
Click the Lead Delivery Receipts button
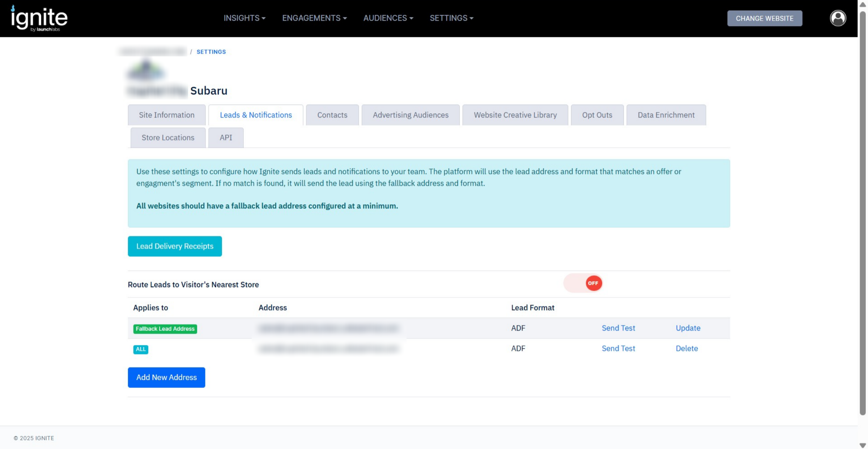(x=175, y=246)
